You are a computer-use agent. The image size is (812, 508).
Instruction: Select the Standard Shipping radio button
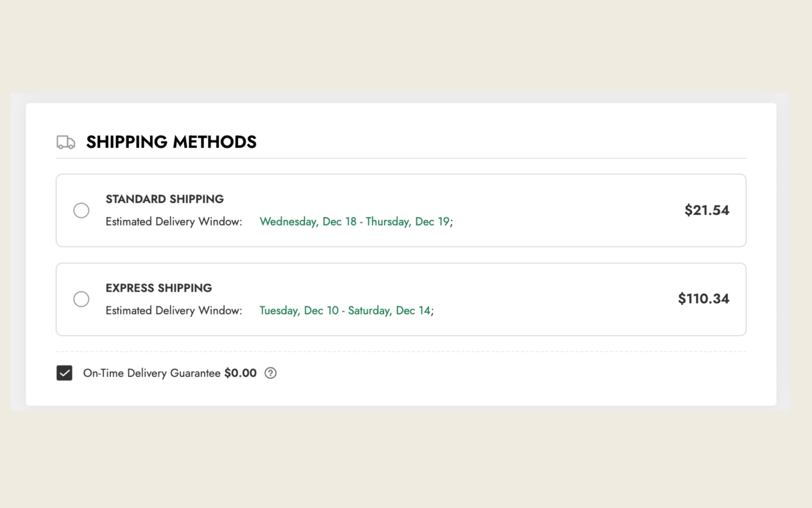[81, 210]
